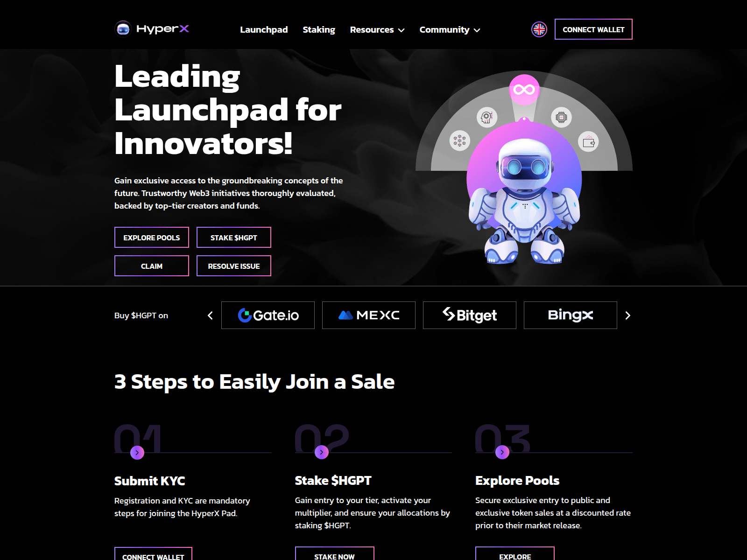Click the AI head icon on the dial
This screenshot has width=747, height=560.
pos(486,117)
